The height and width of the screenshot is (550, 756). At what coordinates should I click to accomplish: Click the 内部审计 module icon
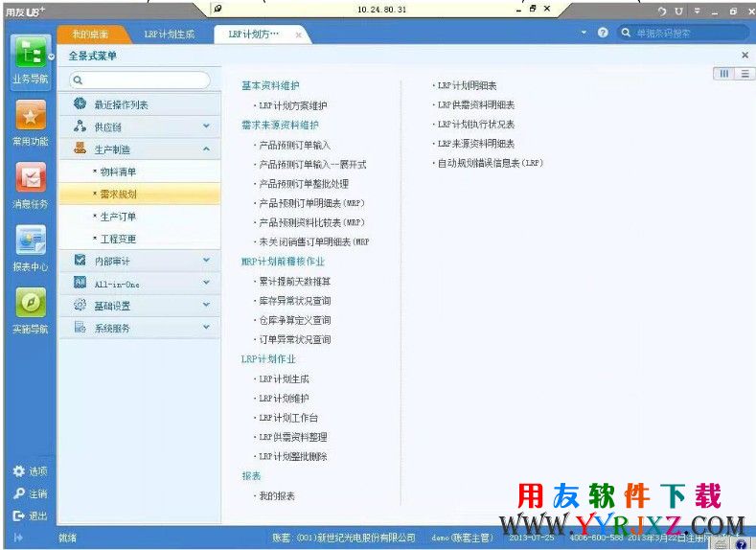click(80, 261)
